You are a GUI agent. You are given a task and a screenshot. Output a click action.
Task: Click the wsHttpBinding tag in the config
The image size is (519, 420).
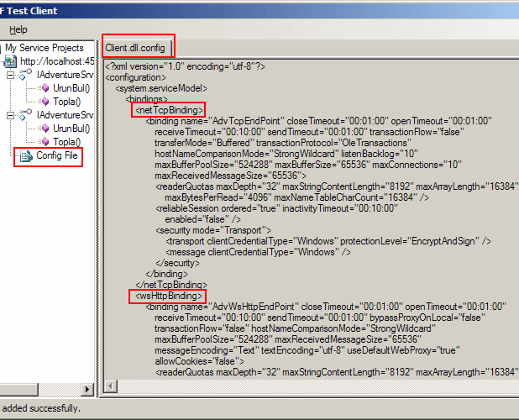pos(167,296)
